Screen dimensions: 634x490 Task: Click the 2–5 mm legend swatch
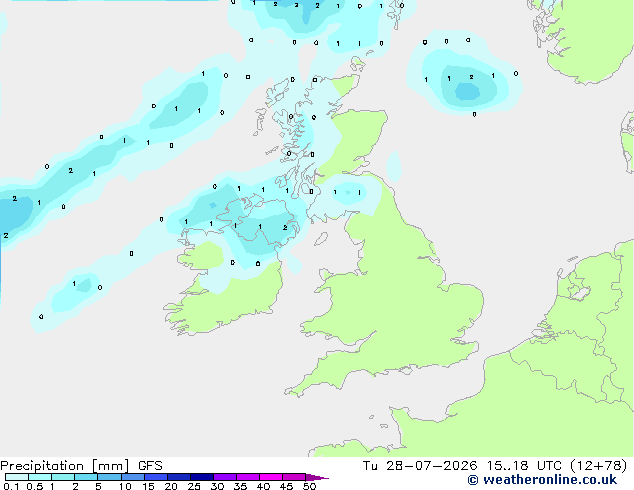(x=86, y=477)
